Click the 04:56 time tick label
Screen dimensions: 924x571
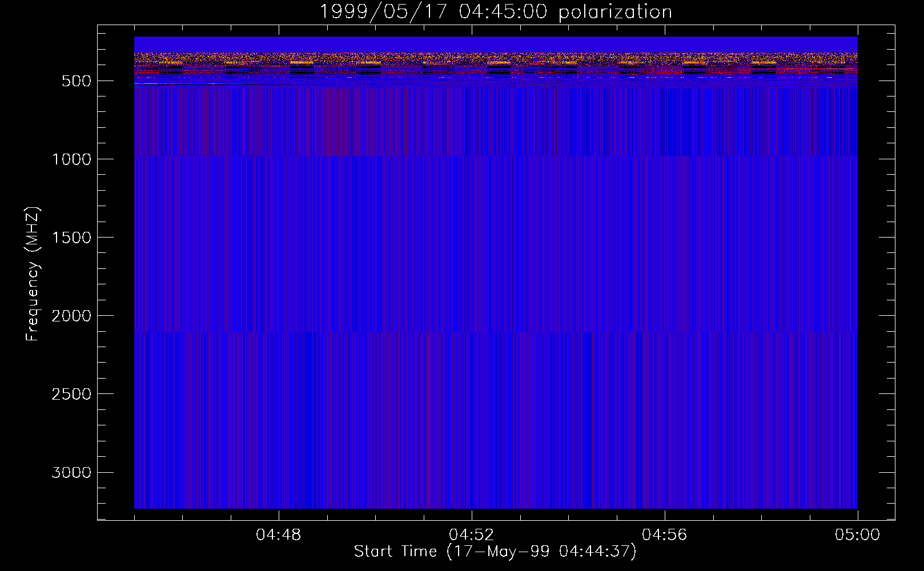pyautogui.click(x=665, y=535)
